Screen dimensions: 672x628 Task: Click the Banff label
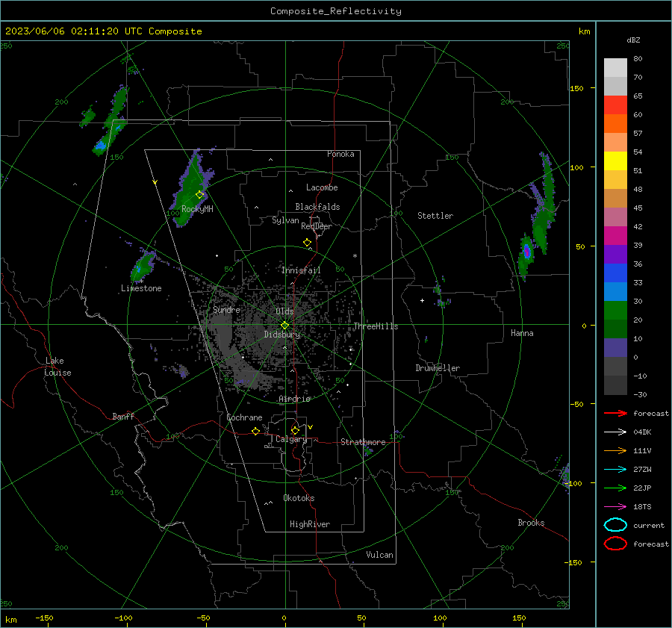tap(123, 416)
